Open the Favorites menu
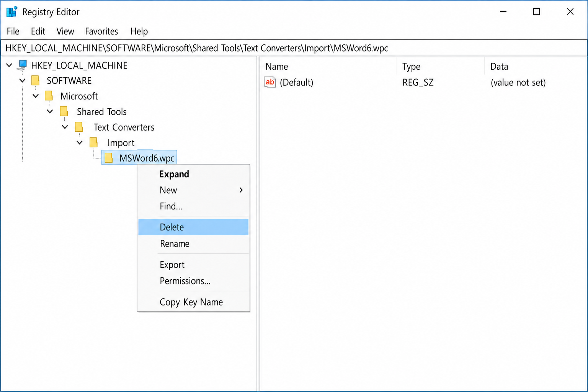 click(101, 31)
